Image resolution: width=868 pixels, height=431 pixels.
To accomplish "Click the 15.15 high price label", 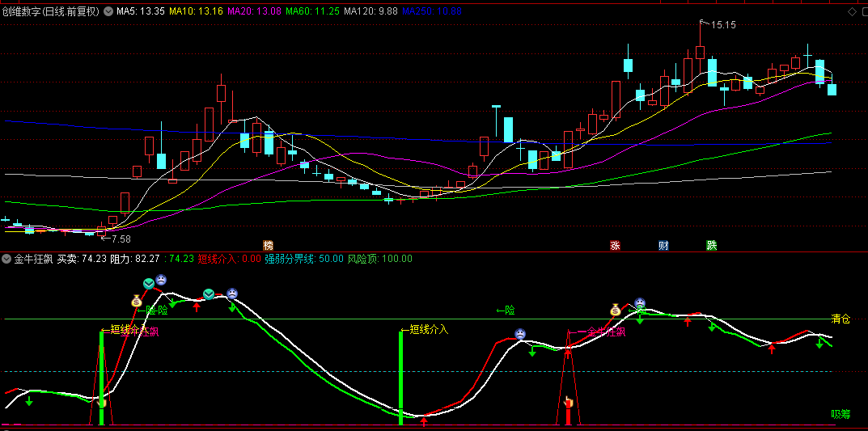I will coord(723,25).
